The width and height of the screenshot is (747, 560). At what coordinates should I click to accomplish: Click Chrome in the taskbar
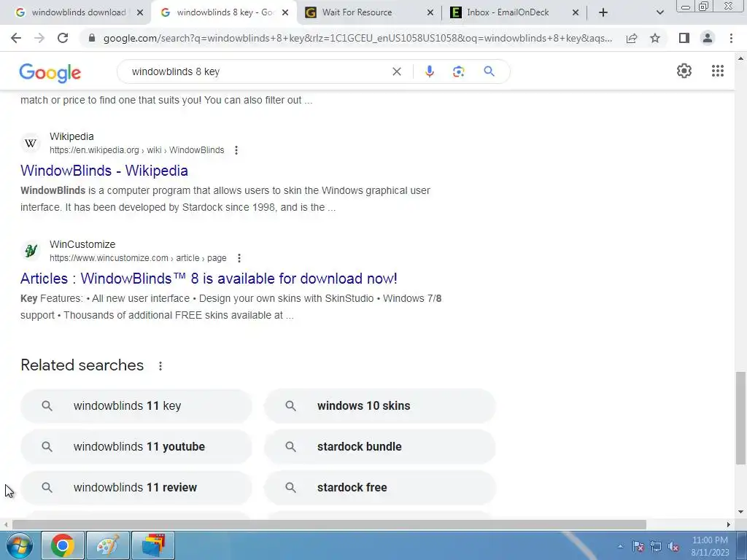coord(63,545)
